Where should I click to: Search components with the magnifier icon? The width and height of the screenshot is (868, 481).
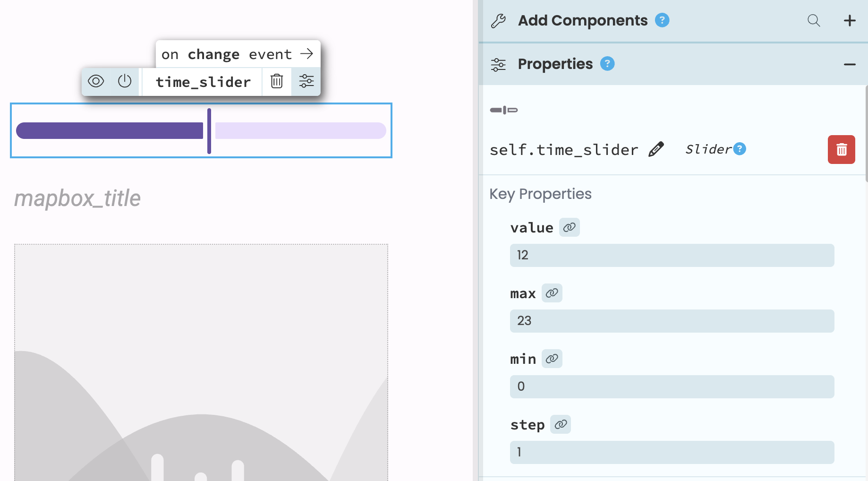pyautogui.click(x=814, y=20)
